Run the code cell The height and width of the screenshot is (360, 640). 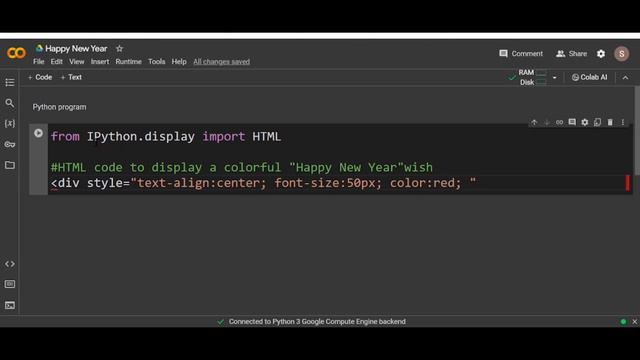[38, 133]
